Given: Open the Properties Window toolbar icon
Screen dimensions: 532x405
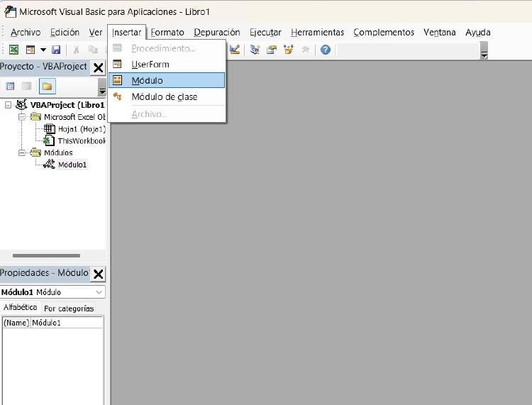Looking at the screenshot, I should click(272, 50).
